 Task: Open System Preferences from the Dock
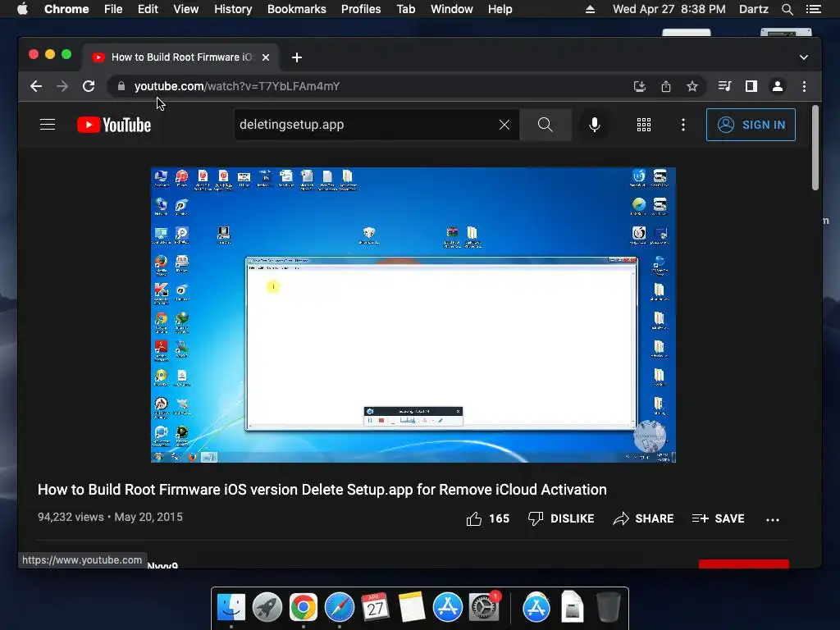[484, 608]
